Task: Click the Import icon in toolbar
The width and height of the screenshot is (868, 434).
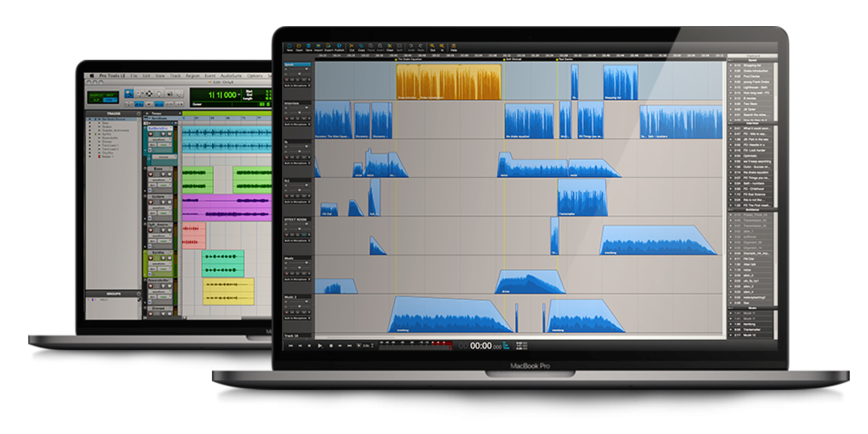Action: (318, 47)
